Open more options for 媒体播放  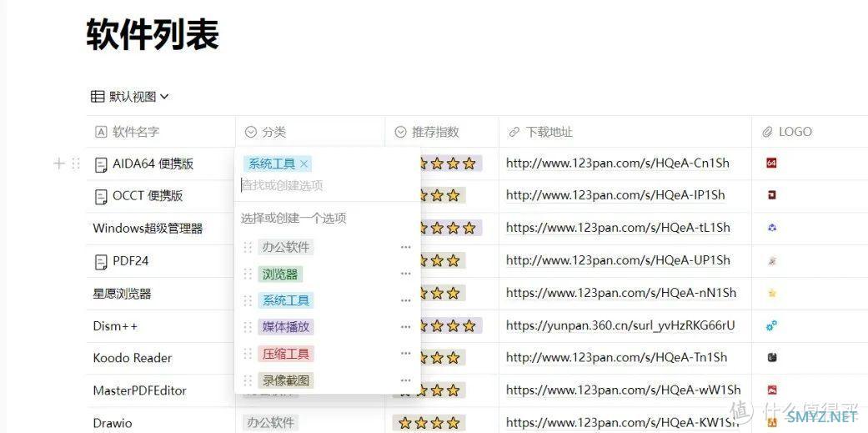pos(406,327)
